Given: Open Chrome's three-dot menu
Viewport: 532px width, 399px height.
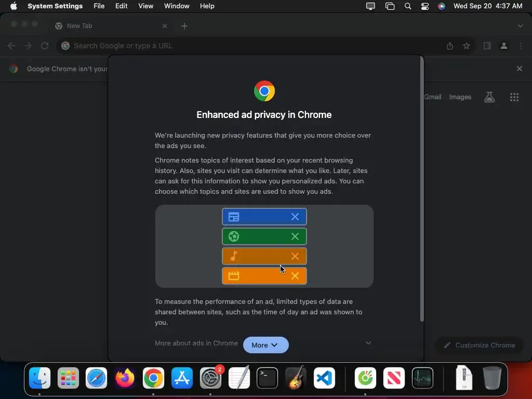Looking at the screenshot, I should point(521,46).
